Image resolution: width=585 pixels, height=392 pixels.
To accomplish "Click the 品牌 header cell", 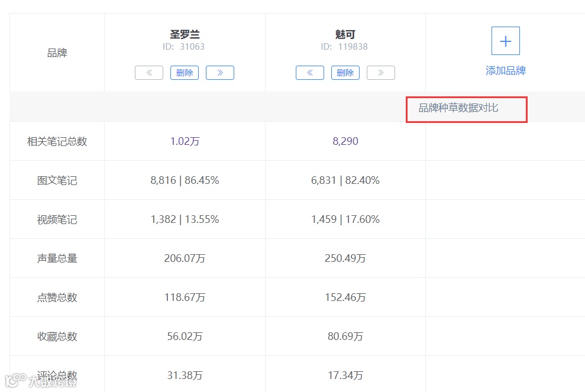I will click(57, 53).
